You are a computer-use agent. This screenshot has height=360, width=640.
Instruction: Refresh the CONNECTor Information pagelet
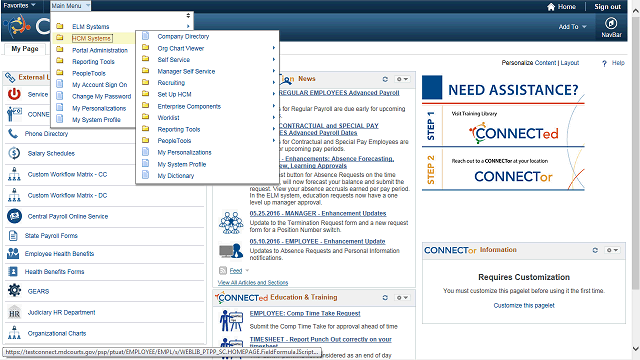595,250
